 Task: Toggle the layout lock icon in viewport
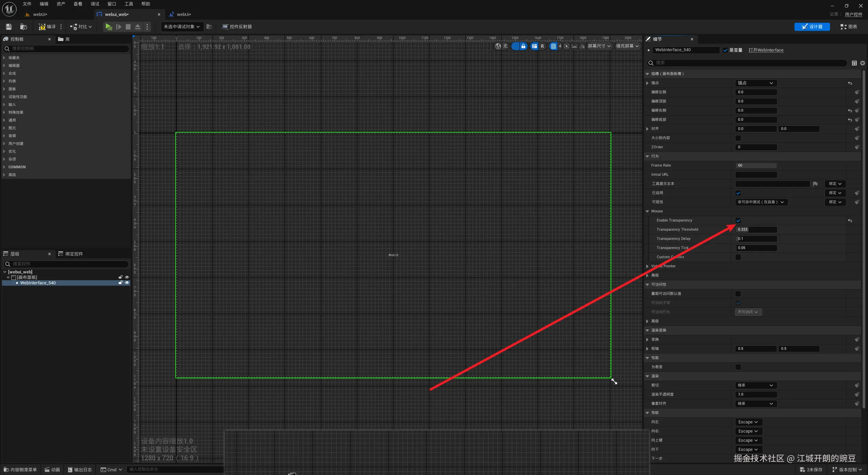point(523,46)
